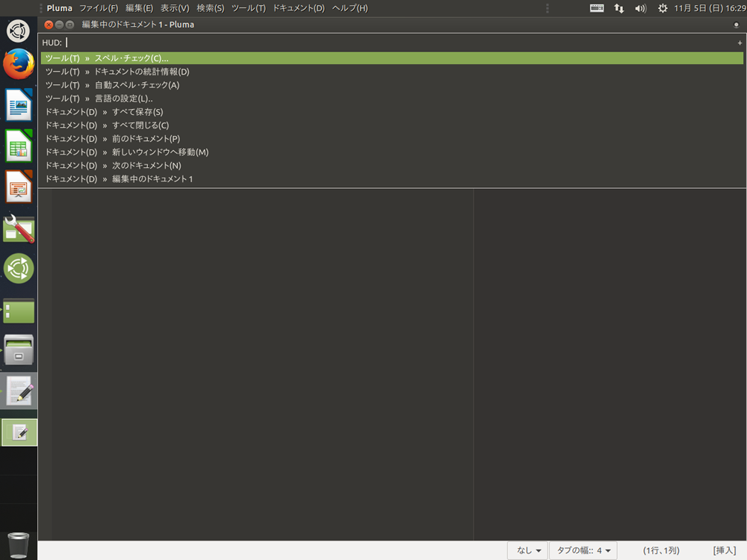
Task: Select HUD result ドキュメントの統計情報(D)
Action: (x=391, y=72)
